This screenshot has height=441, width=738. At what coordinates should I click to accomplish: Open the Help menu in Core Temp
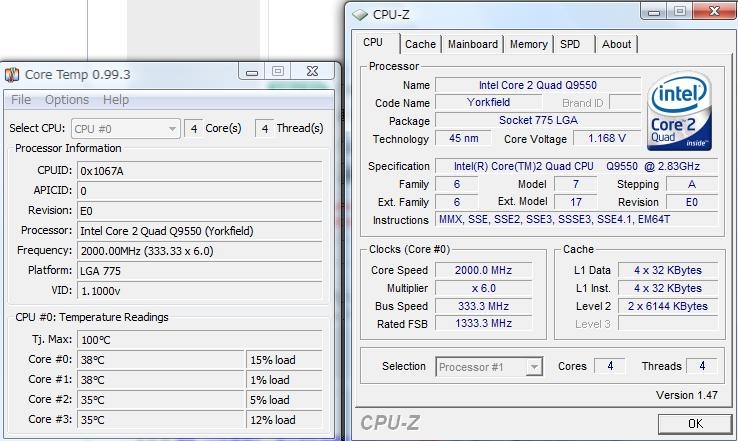(116, 100)
